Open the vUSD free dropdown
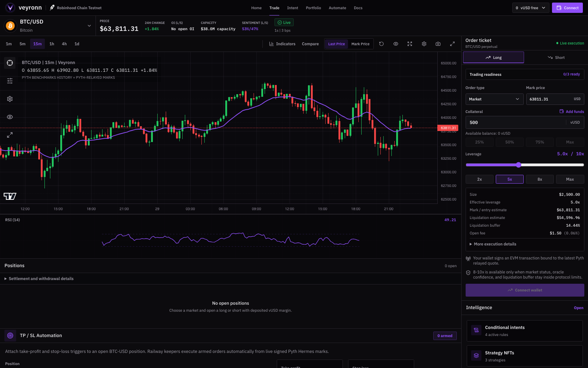588x368 pixels. coord(531,8)
